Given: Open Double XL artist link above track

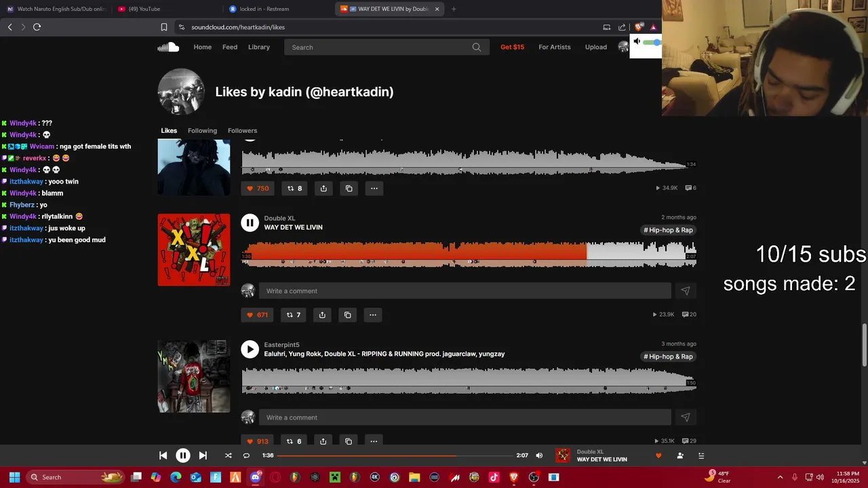Looking at the screenshot, I should click(x=279, y=218).
